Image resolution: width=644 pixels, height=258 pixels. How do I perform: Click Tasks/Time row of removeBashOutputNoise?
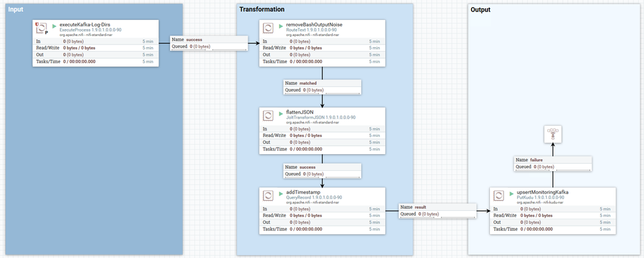point(322,62)
